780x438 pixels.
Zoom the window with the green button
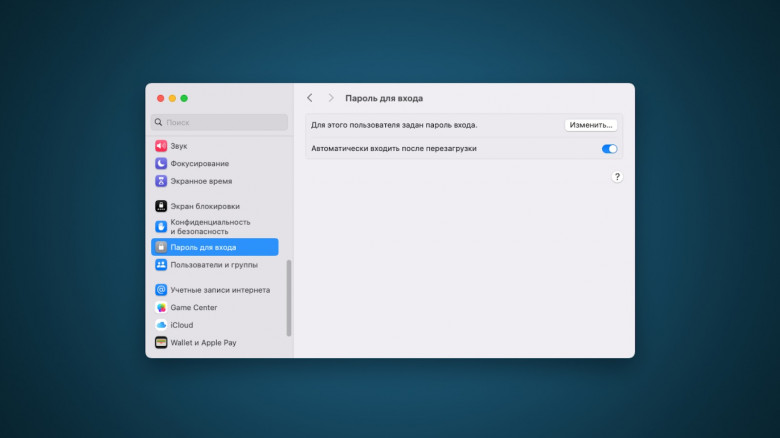tap(184, 99)
